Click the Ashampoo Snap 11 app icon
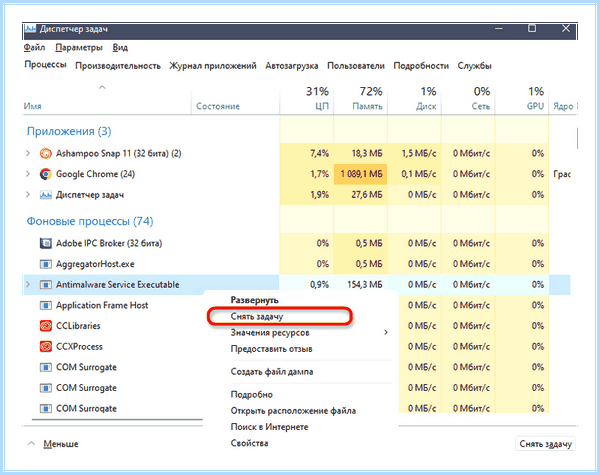600x475 pixels. click(x=46, y=153)
